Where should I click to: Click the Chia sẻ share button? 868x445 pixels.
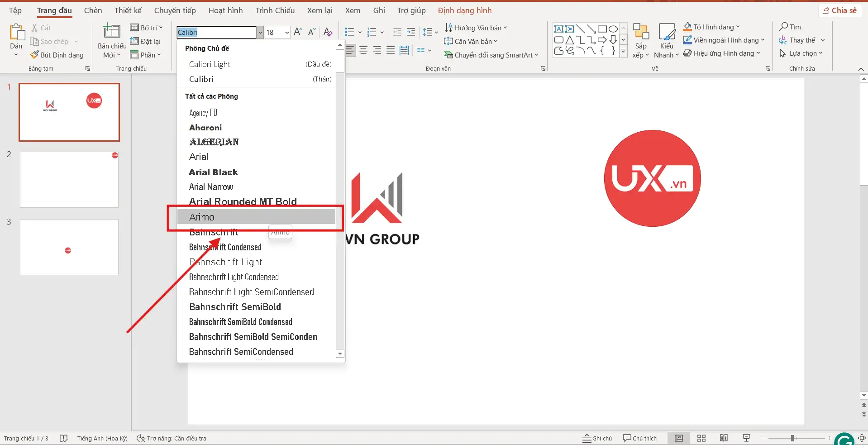[x=839, y=10]
